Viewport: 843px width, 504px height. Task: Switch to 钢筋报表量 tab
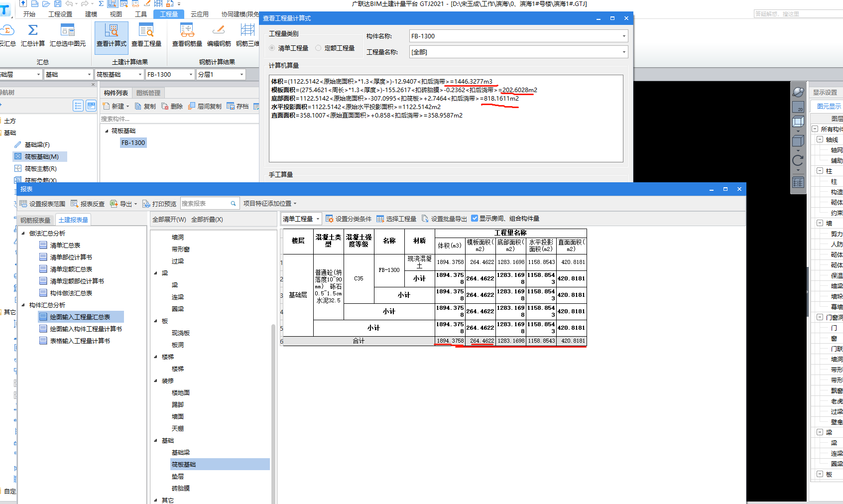point(35,220)
